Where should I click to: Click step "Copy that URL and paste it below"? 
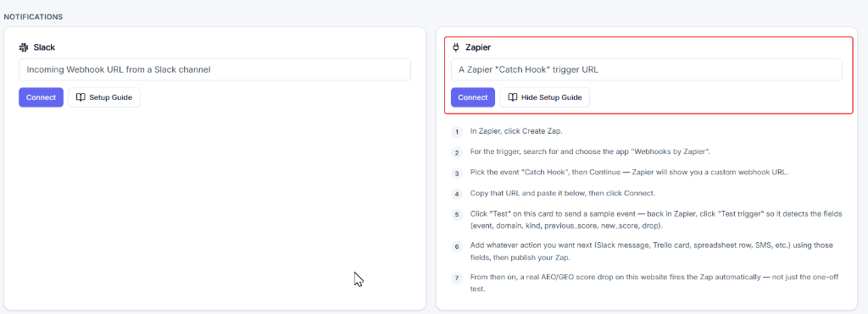563,194
